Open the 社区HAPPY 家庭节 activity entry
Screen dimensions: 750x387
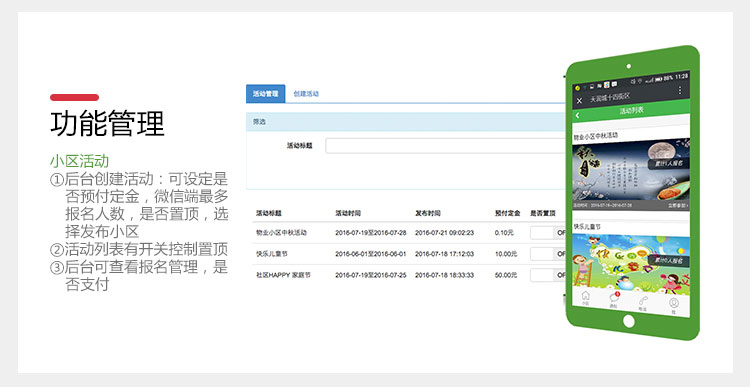(283, 275)
